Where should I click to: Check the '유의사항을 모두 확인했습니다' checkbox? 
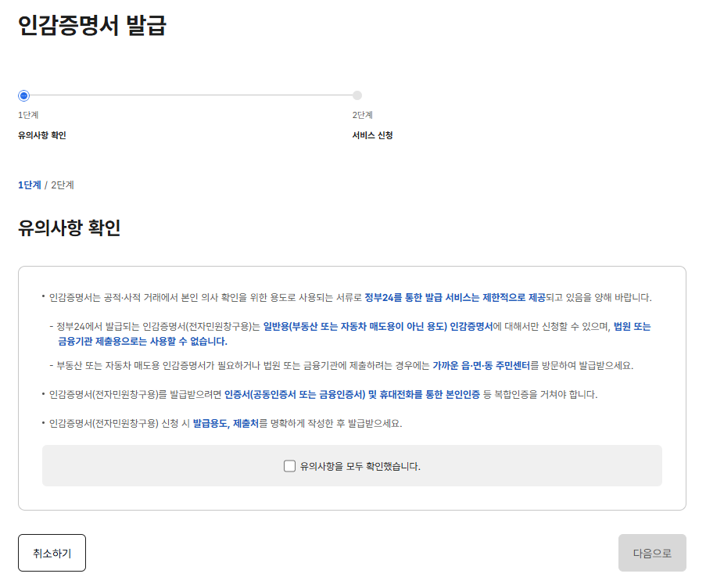289,466
